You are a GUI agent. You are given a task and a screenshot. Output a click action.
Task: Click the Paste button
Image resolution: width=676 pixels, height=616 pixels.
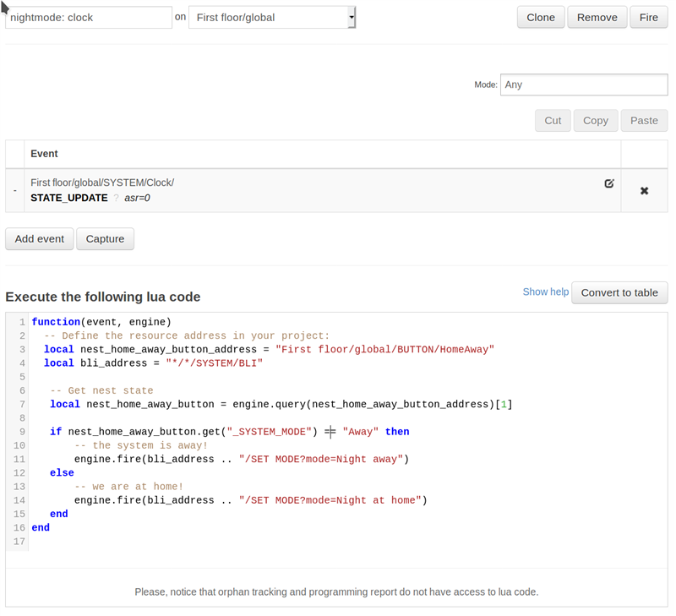tap(644, 121)
